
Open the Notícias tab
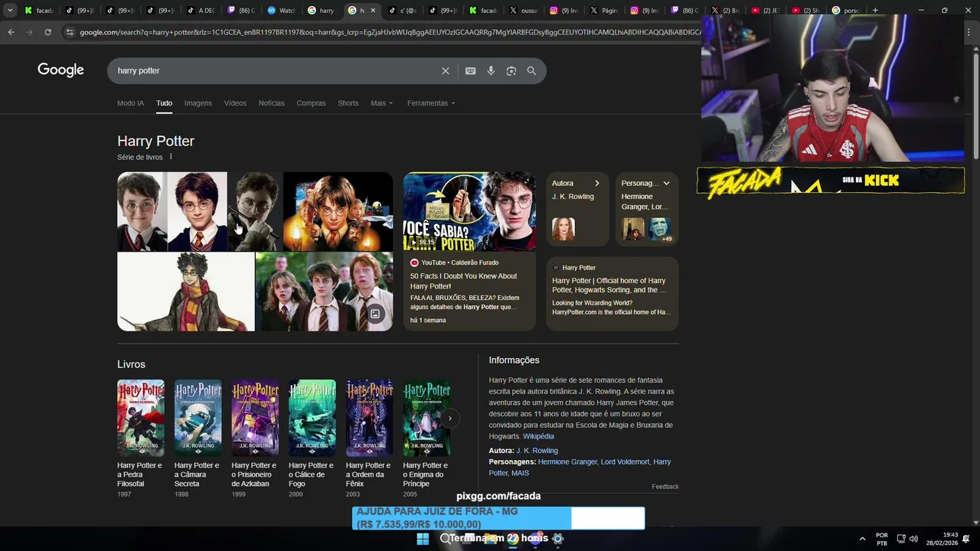click(x=271, y=103)
